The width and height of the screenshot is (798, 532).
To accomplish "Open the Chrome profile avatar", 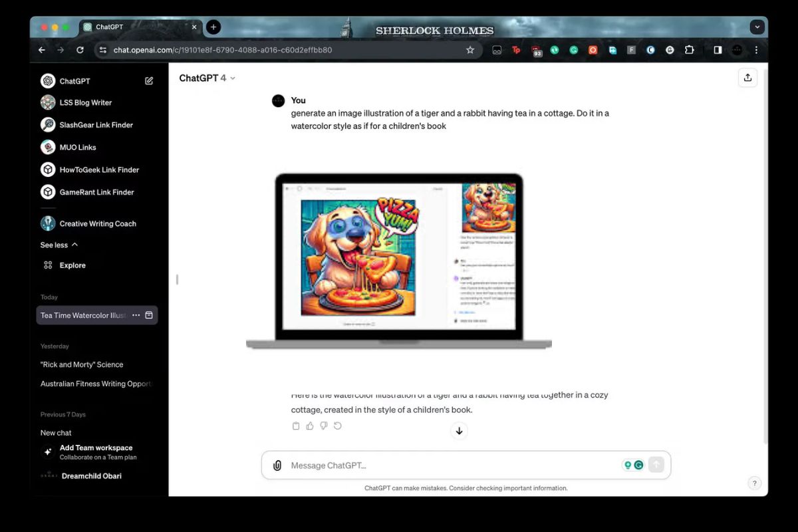I will (737, 50).
